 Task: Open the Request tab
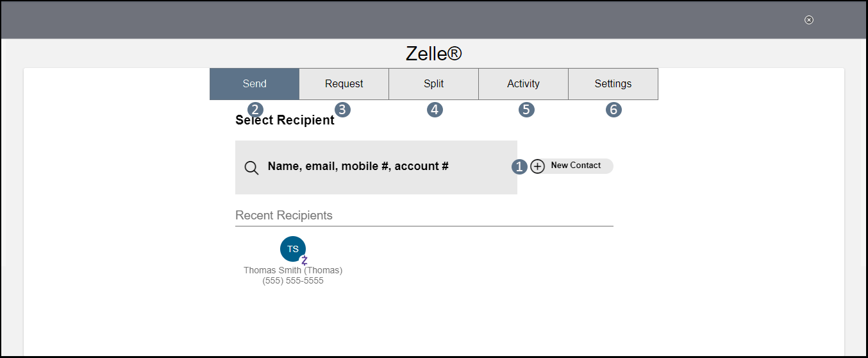point(344,84)
